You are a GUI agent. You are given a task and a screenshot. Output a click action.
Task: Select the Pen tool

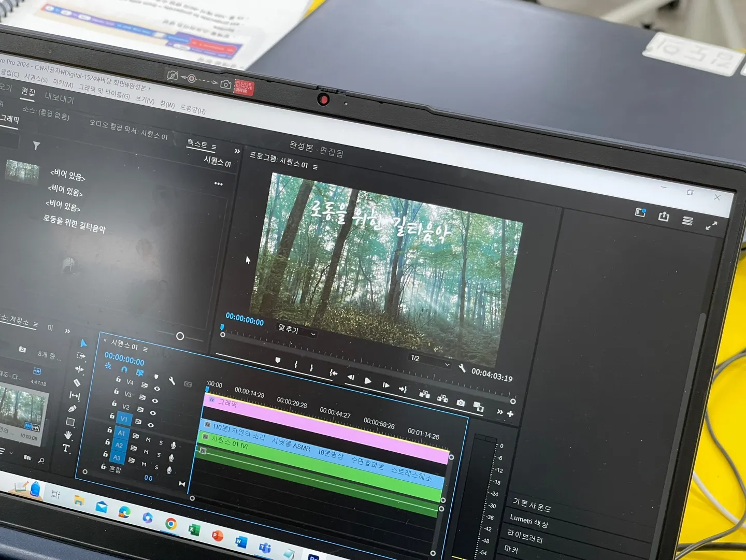[x=73, y=408]
